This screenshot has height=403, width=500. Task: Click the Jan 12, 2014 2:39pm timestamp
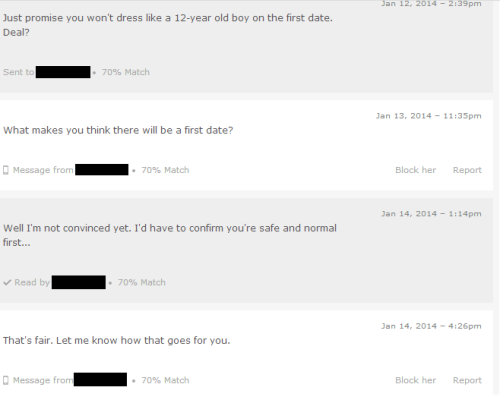tap(431, 4)
